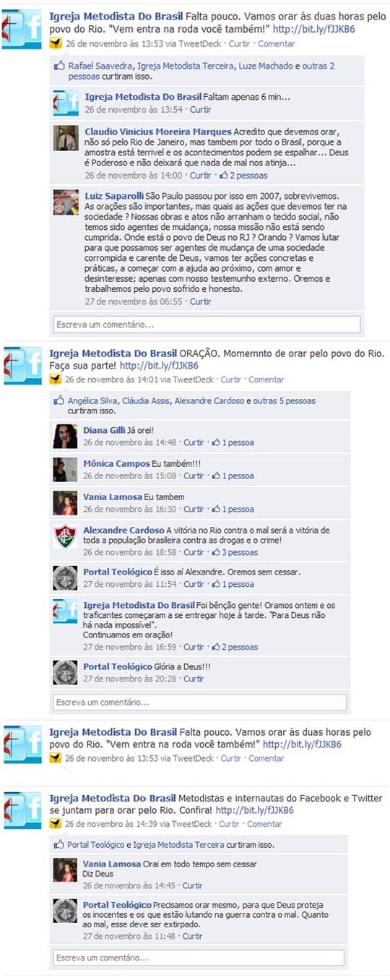Click Comentar on the 14:39 post
The width and height of the screenshot is (390, 980).
pos(264,824)
